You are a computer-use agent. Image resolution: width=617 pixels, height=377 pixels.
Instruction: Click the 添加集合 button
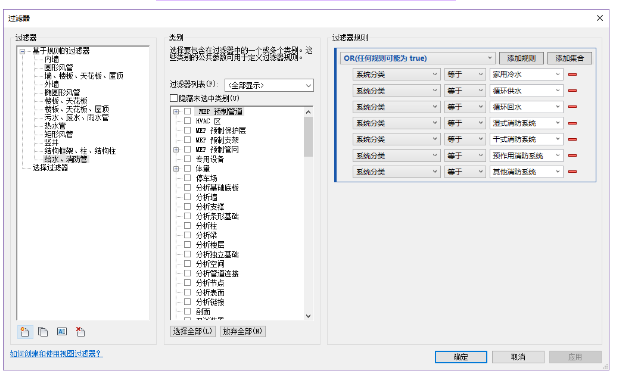(x=569, y=58)
